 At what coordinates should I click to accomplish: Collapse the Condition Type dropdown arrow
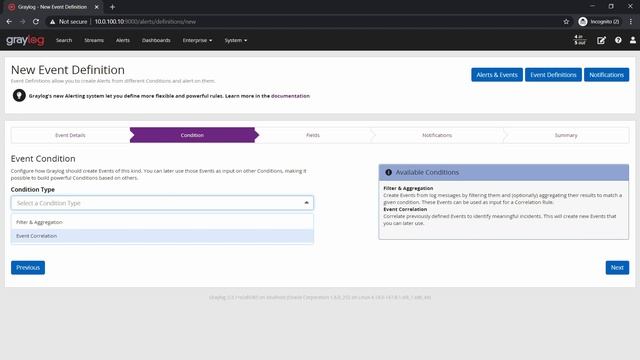(x=307, y=203)
